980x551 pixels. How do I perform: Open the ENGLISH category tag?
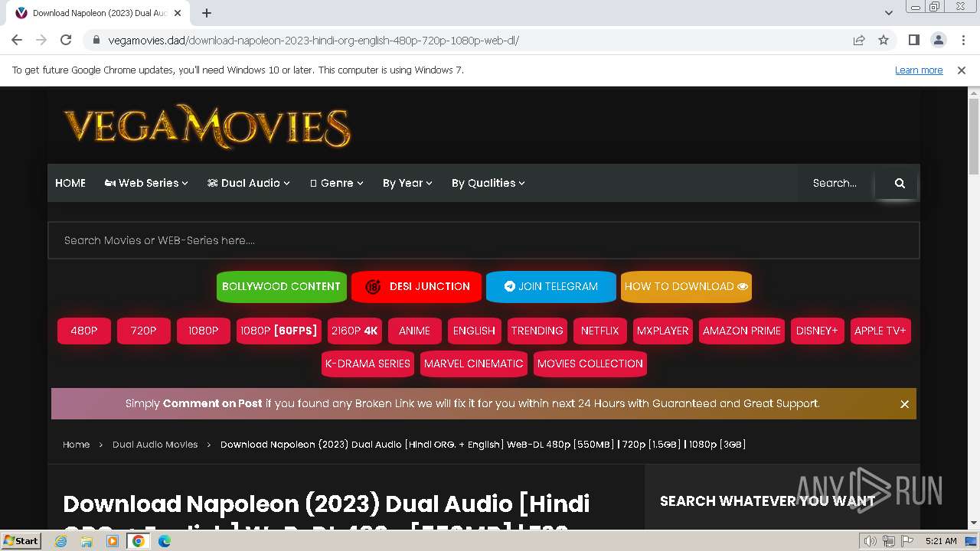475,331
